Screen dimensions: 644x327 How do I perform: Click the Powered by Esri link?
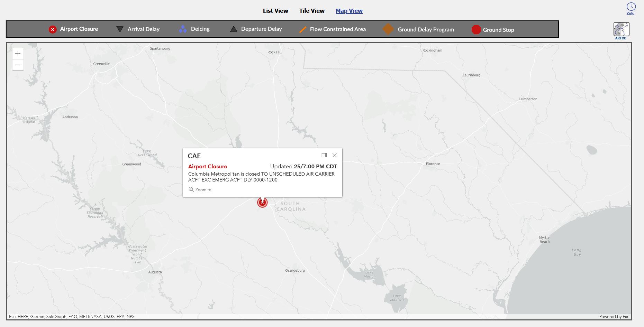point(614,317)
